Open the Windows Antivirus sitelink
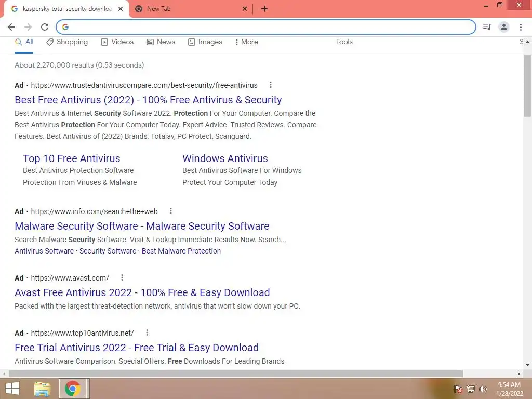This screenshot has height=399, width=532. (x=225, y=158)
